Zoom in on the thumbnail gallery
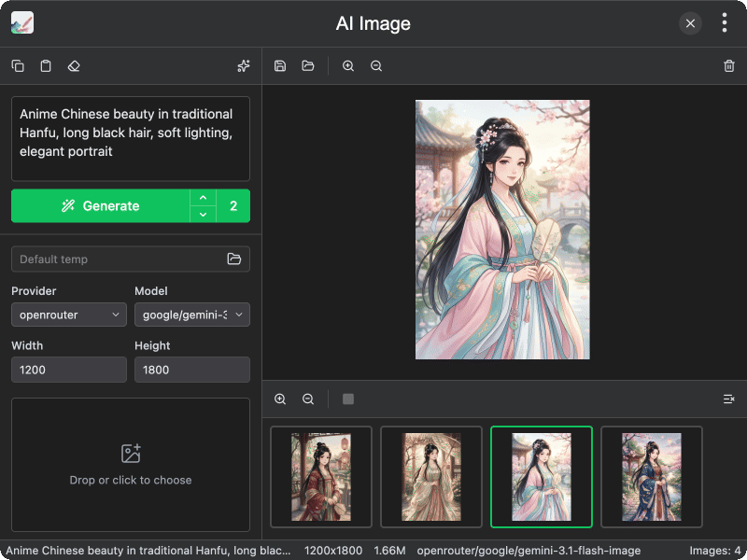Screen dimensions: 747x560 [x=280, y=399]
